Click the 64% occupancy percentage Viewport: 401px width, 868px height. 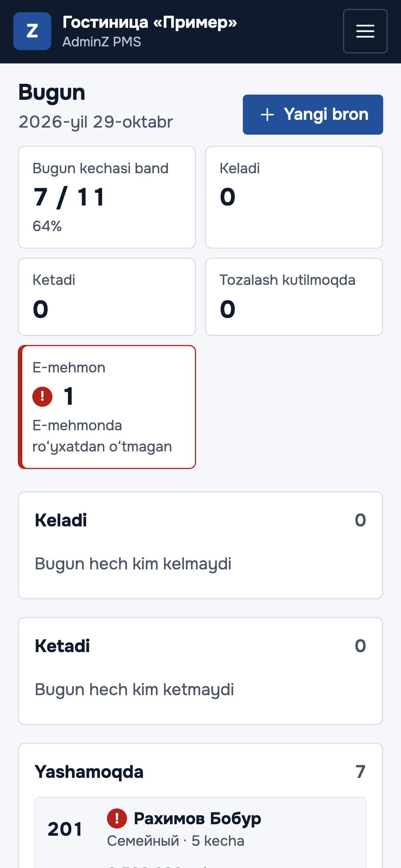[x=47, y=226]
